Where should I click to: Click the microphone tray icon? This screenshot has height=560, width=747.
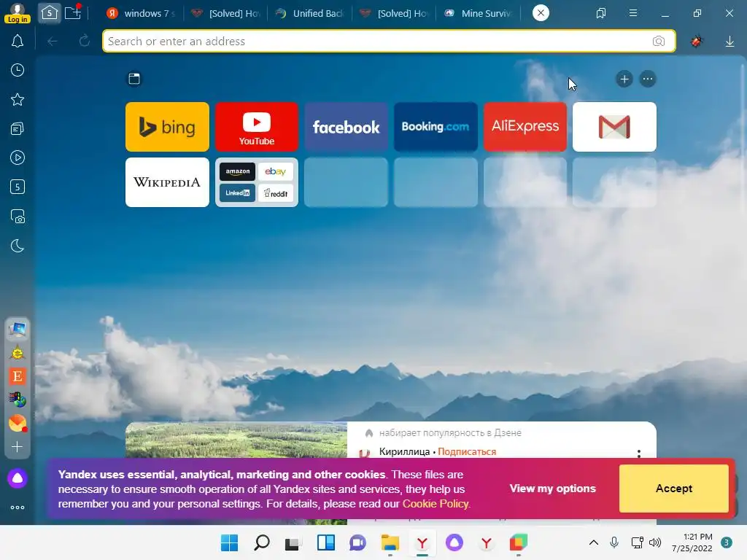(x=614, y=542)
